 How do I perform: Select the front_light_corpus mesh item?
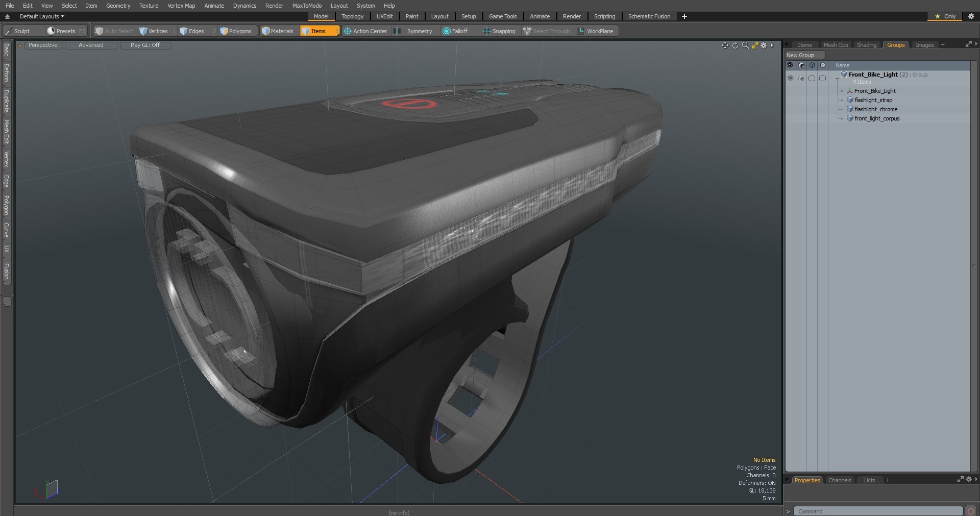click(x=877, y=118)
